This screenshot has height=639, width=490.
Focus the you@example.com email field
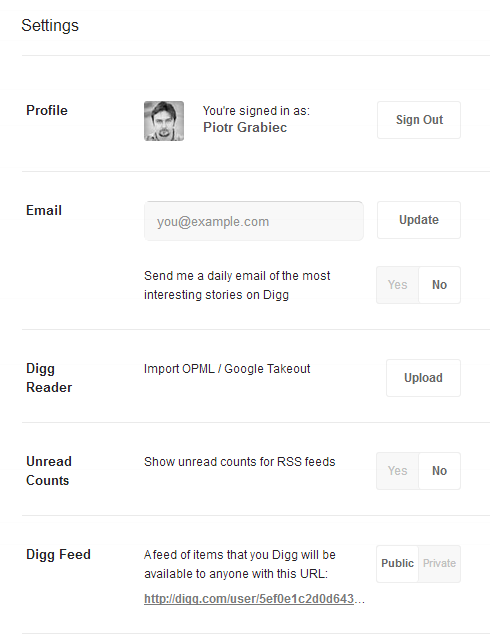(254, 221)
